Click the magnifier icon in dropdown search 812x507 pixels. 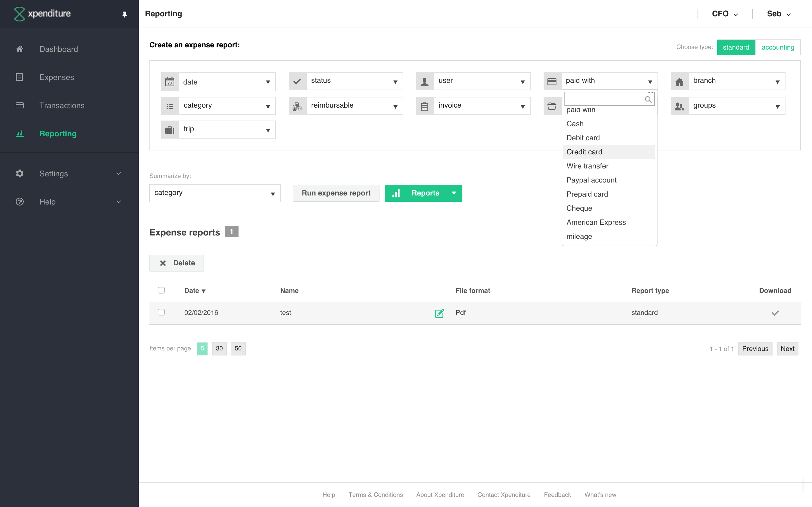pos(648,100)
